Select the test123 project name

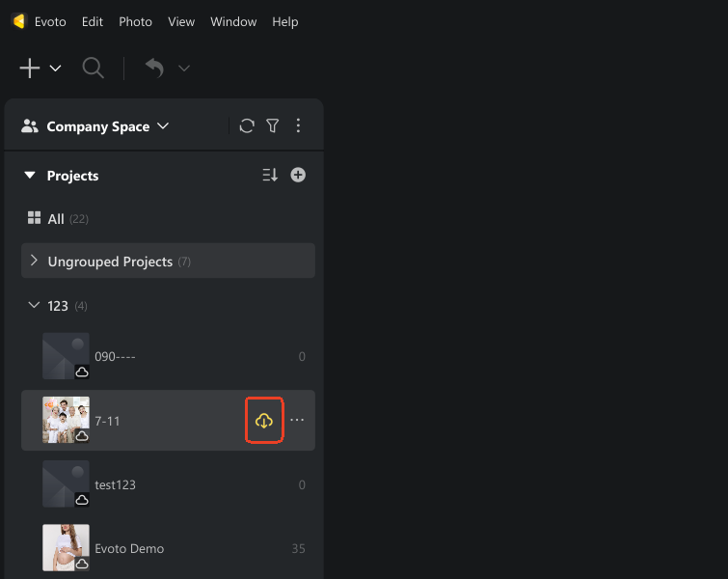pos(115,484)
